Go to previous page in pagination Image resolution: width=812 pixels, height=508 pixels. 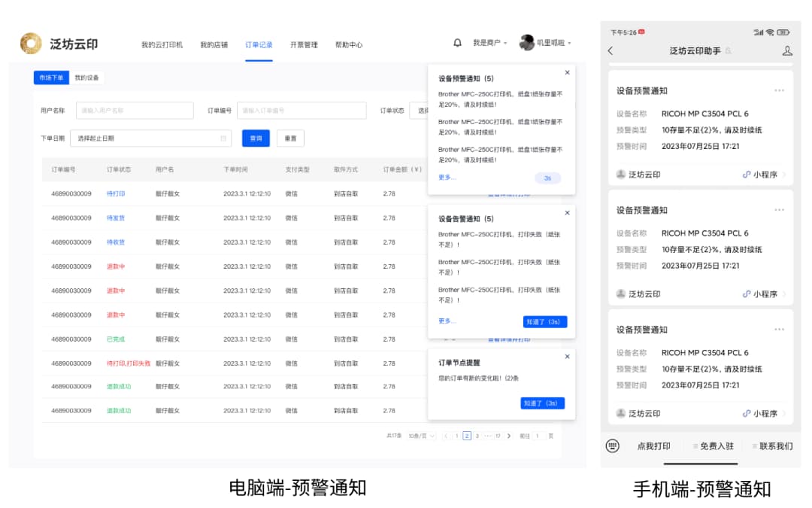coord(446,436)
